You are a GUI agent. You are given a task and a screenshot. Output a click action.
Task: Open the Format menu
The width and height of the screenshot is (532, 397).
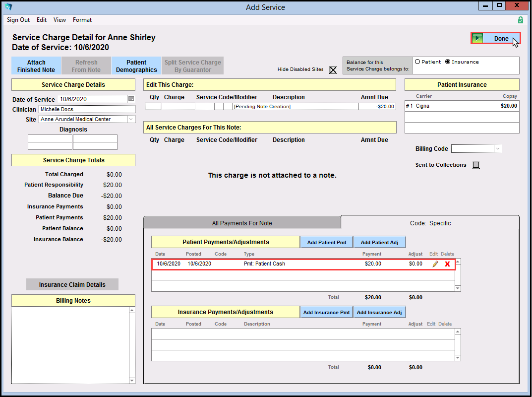82,20
